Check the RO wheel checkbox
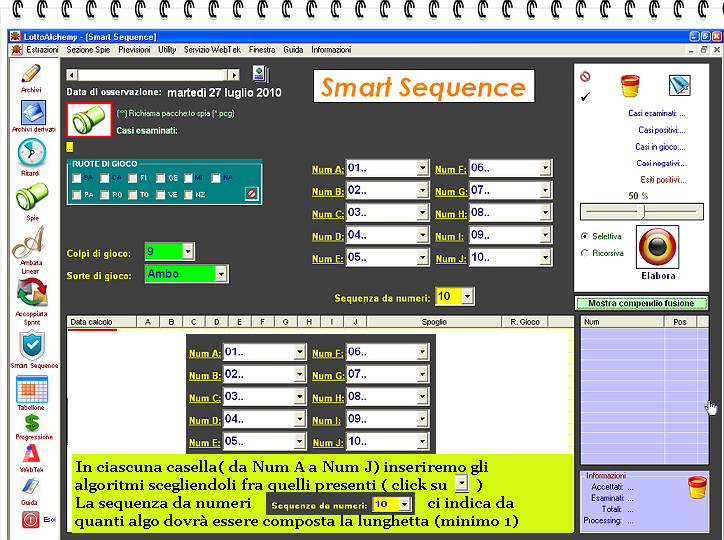Screen dimensions: 724x540 pos(105,195)
